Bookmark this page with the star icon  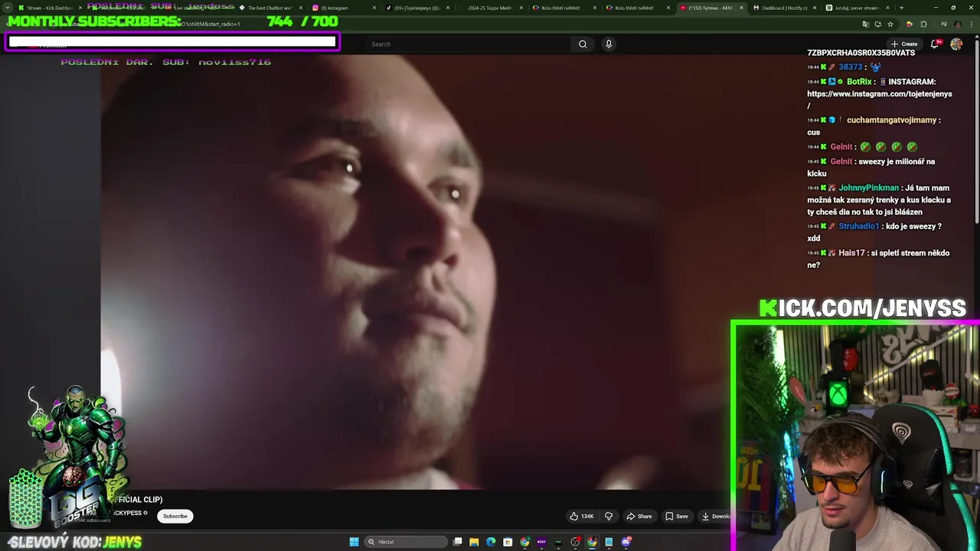[x=890, y=24]
